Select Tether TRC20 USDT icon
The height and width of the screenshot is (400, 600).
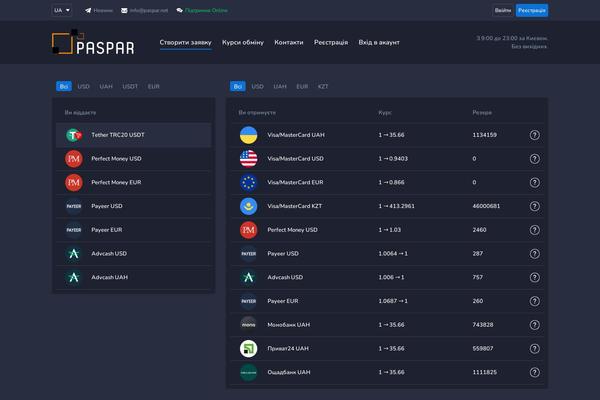(74, 135)
